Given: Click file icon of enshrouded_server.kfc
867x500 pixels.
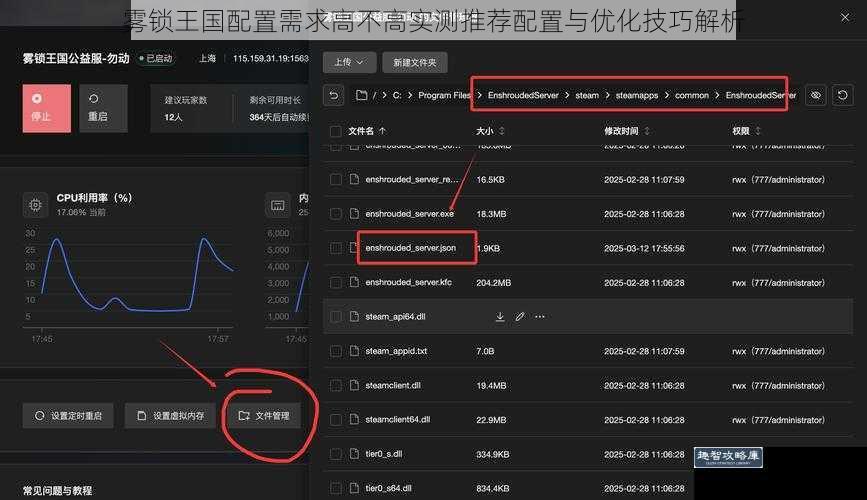Looking at the screenshot, I should (354, 282).
